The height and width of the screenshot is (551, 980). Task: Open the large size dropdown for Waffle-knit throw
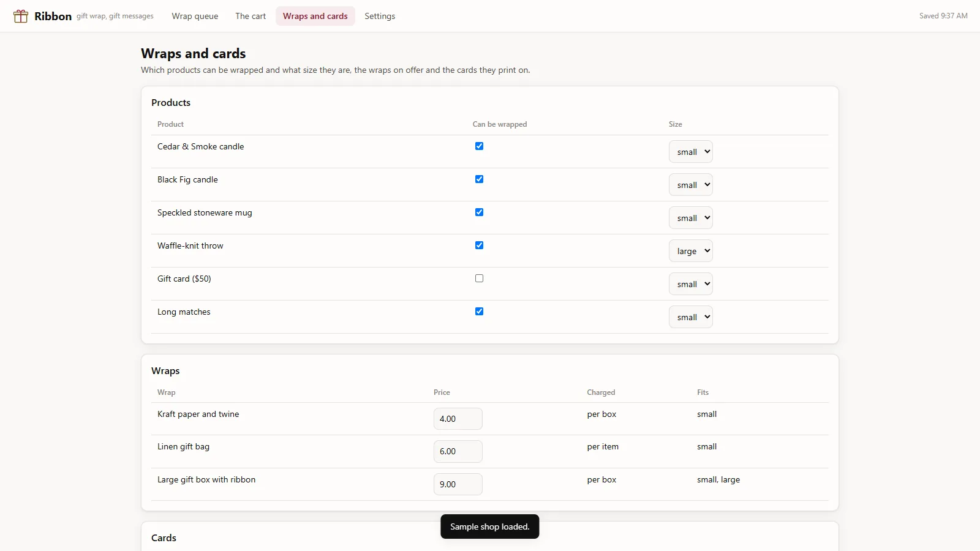click(690, 251)
